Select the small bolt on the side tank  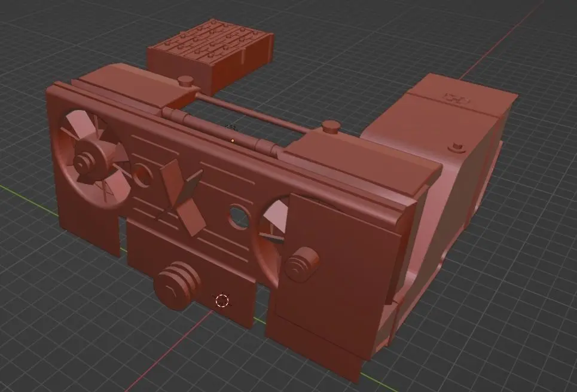[457, 148]
